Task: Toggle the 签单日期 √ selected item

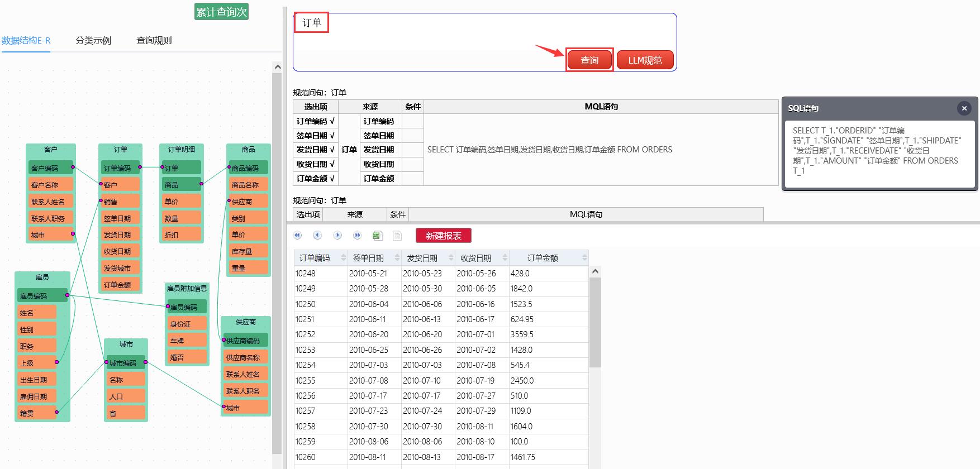Action: click(x=316, y=136)
